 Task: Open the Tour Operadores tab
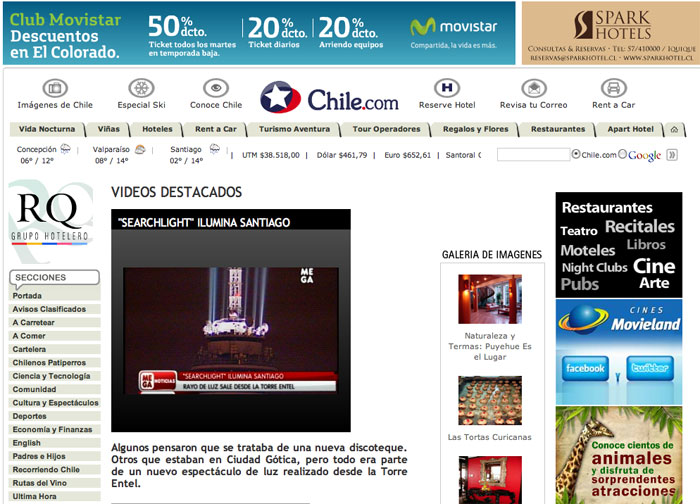coord(386,129)
